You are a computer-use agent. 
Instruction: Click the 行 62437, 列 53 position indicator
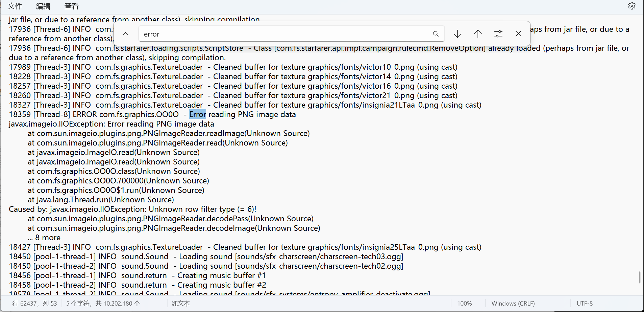(x=35, y=304)
